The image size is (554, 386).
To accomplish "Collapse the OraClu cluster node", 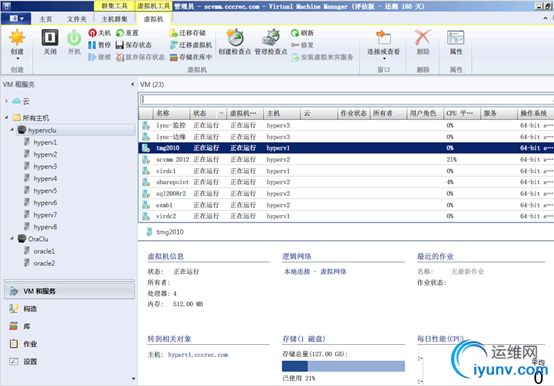I will pyautogui.click(x=12, y=239).
